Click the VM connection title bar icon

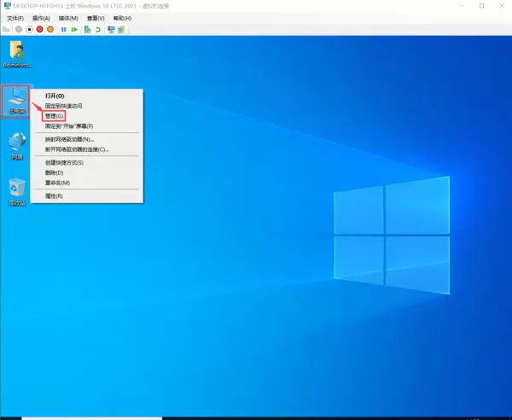[7, 6]
